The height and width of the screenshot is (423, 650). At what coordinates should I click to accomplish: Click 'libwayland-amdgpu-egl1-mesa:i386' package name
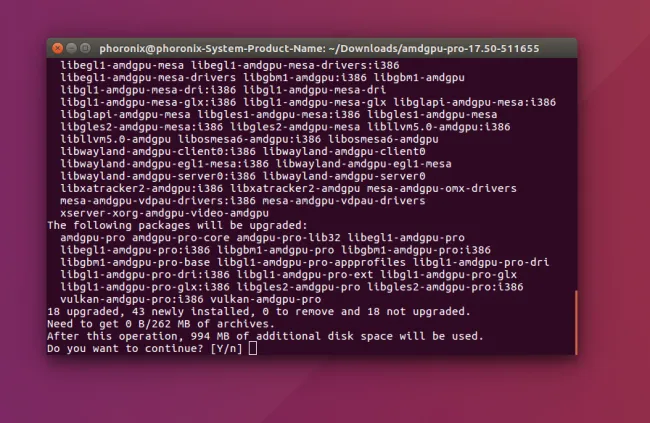165,164
